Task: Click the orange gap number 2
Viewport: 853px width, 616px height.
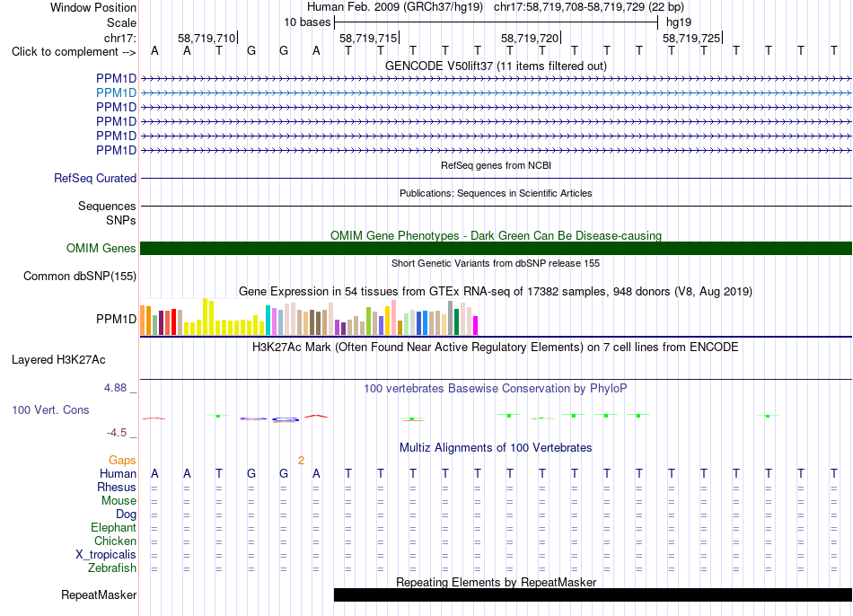Action: pos(301,461)
